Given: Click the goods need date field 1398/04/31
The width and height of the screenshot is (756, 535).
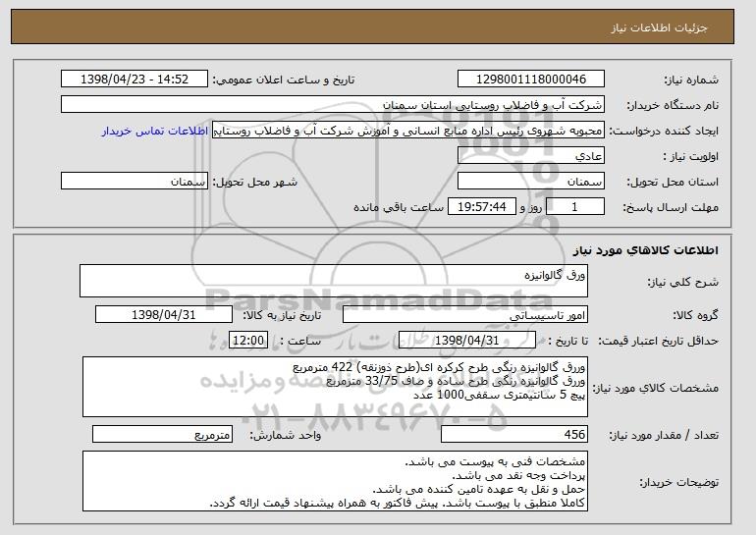Looking at the screenshot, I should click(164, 315).
